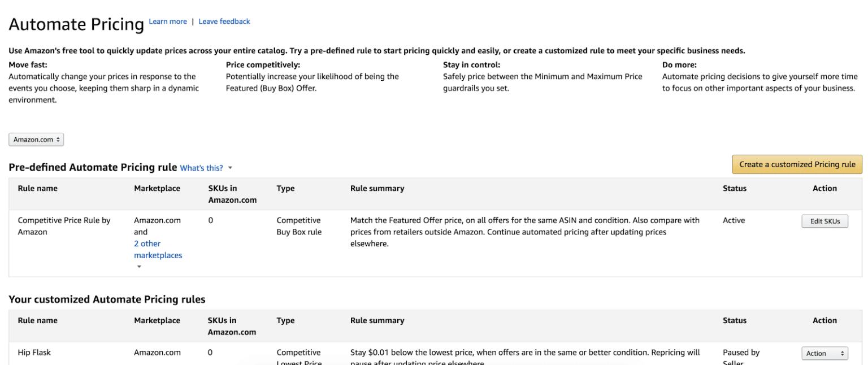Click the What's this? link
The height and width of the screenshot is (365, 868).
(x=201, y=168)
